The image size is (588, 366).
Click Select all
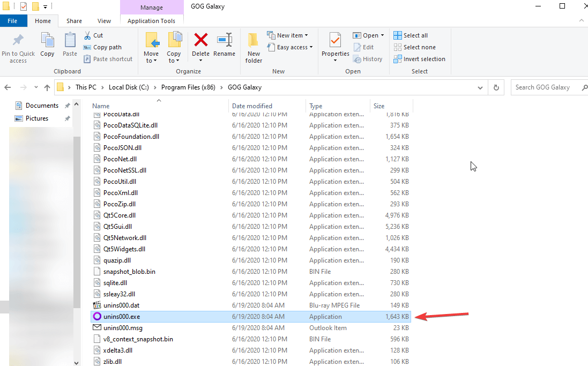(411, 35)
